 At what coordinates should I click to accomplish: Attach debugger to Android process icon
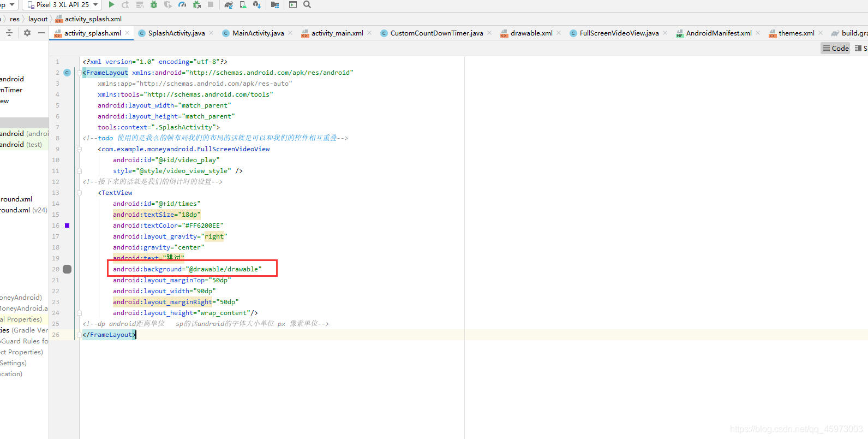point(196,4)
